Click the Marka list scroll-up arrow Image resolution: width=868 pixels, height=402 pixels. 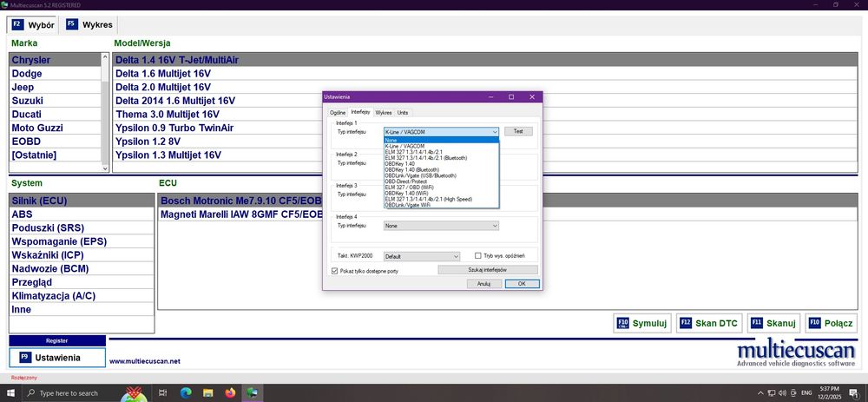(105, 56)
